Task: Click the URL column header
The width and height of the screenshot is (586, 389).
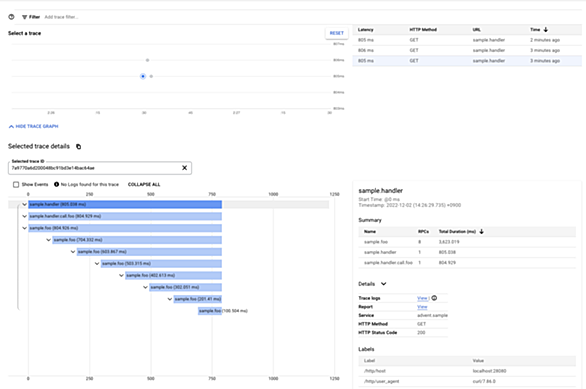Action: [476, 30]
